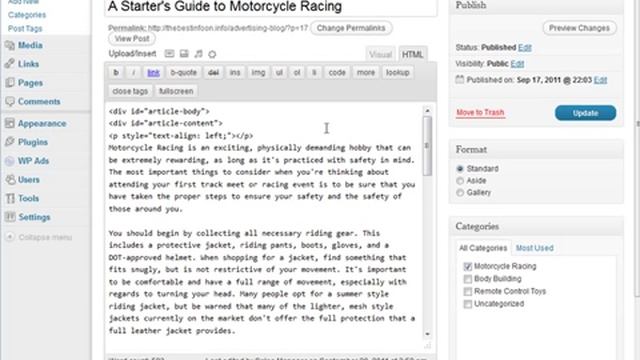Click the Format panel header
Image resolution: width=640 pixels, height=360 pixels.
536,149
